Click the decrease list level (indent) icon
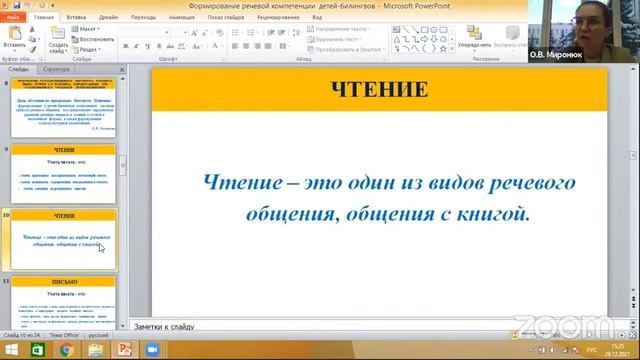Viewport: 640px width, 360px height. (x=271, y=33)
